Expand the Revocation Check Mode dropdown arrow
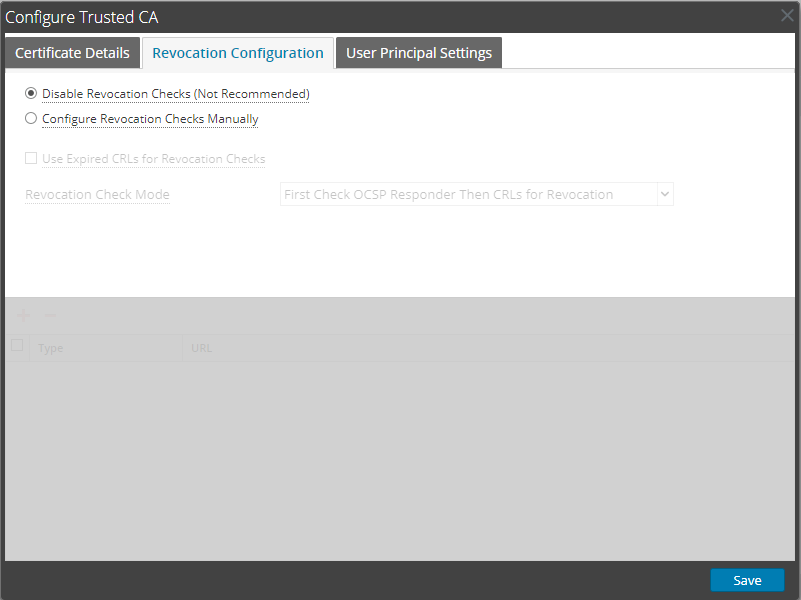Screen dimensions: 801x600 click(x=665, y=194)
